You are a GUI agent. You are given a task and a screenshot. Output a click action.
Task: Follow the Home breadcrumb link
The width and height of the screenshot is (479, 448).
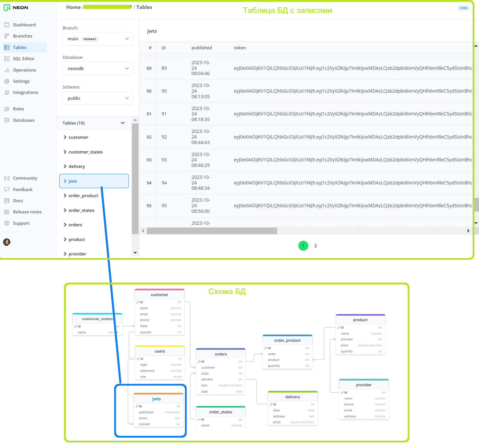(x=74, y=7)
